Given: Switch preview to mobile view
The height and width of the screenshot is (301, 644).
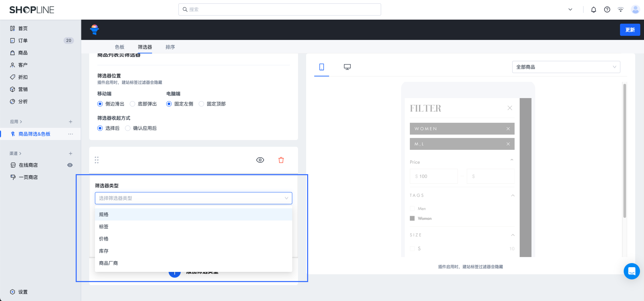Looking at the screenshot, I should (321, 67).
